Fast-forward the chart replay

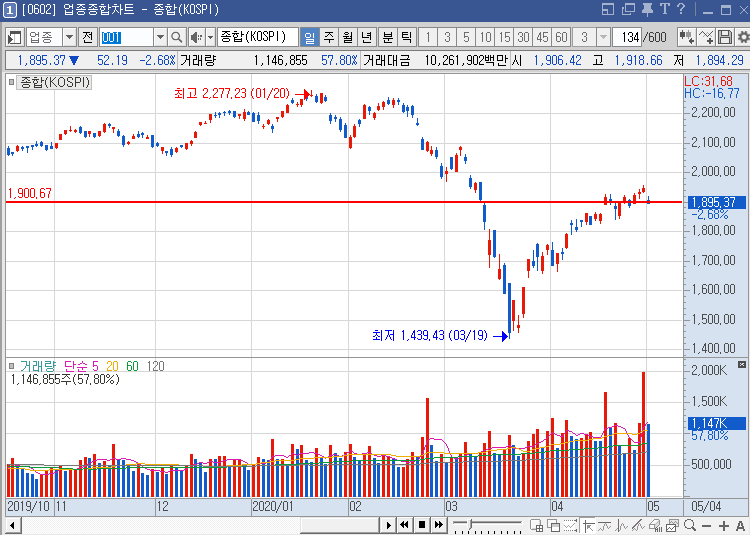tap(439, 525)
